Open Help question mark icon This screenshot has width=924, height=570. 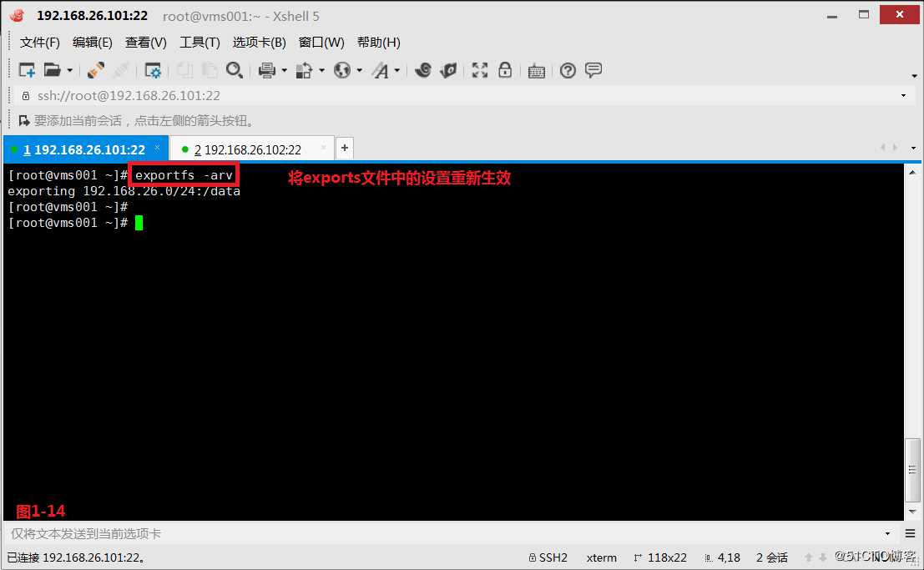click(568, 71)
